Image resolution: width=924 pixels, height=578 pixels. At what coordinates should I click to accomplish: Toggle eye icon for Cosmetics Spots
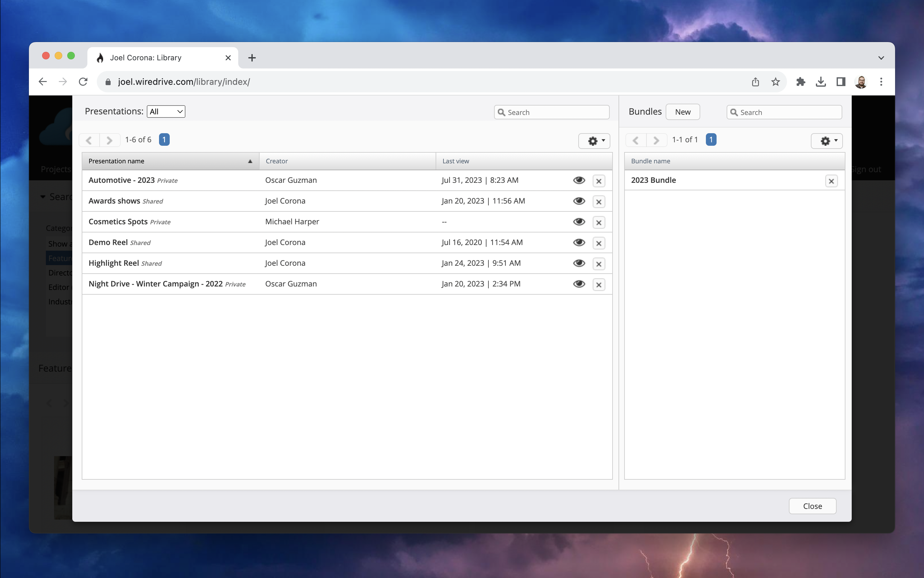coord(579,222)
